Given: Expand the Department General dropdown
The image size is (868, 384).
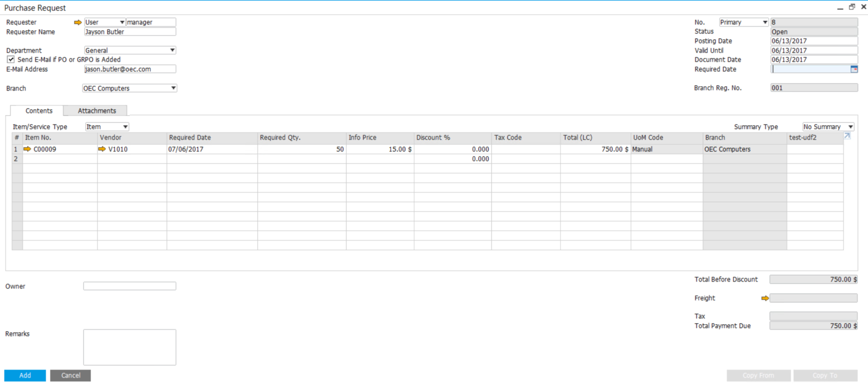Looking at the screenshot, I should pos(172,50).
